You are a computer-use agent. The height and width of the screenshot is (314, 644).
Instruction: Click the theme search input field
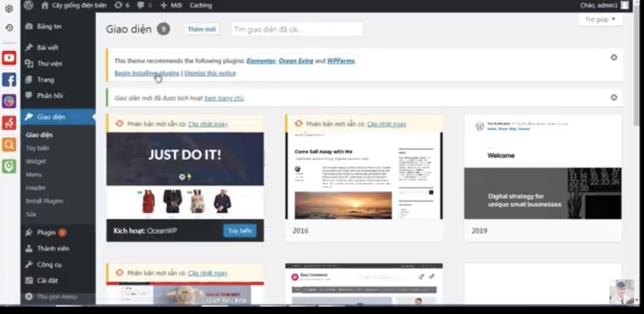click(297, 30)
